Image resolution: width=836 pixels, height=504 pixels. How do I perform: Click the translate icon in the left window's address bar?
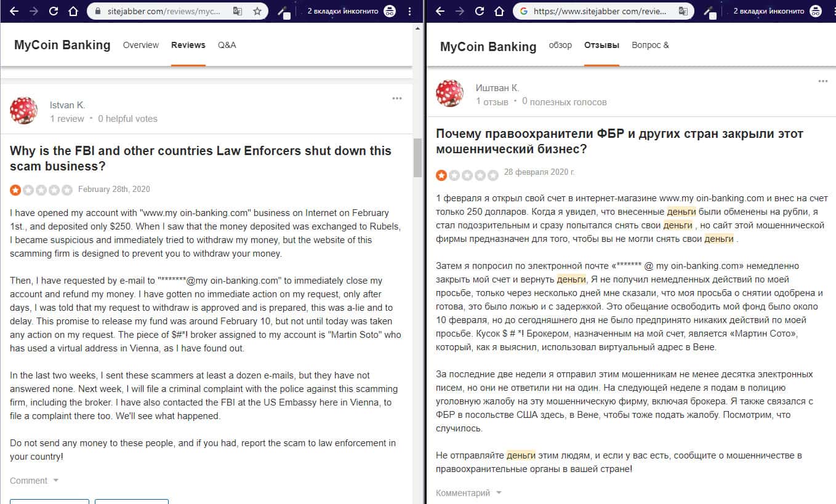tap(238, 11)
